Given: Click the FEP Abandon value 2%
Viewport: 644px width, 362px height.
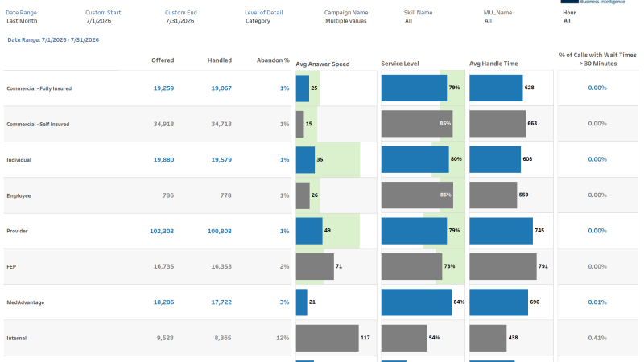Looking at the screenshot, I should 284,266.
